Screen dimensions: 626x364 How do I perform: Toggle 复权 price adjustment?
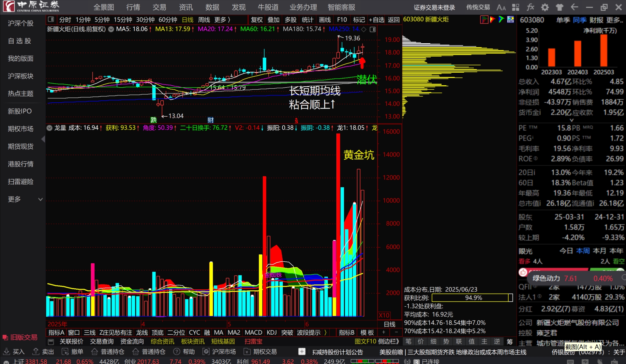257,20
